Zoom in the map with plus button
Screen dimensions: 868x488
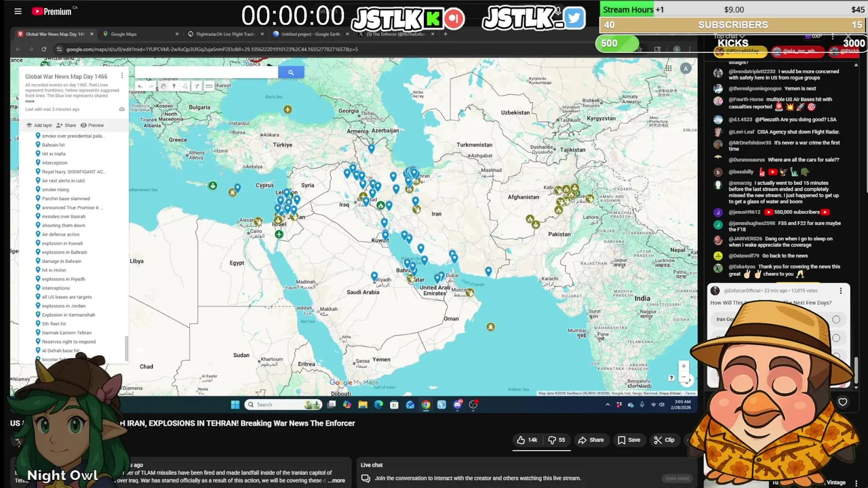pos(684,366)
